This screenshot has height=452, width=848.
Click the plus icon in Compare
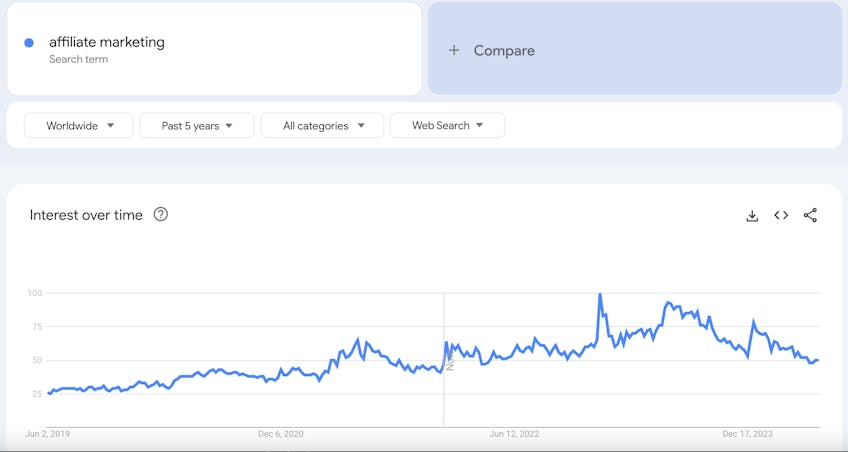(x=454, y=50)
